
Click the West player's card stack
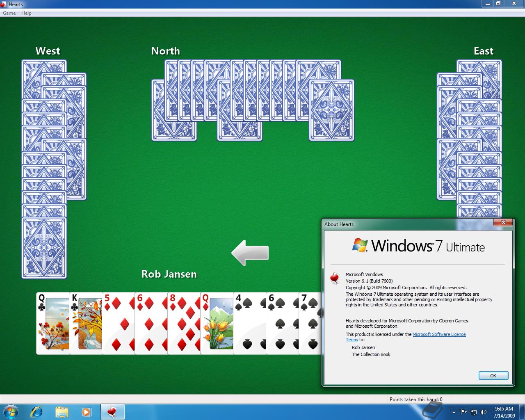click(x=53, y=169)
